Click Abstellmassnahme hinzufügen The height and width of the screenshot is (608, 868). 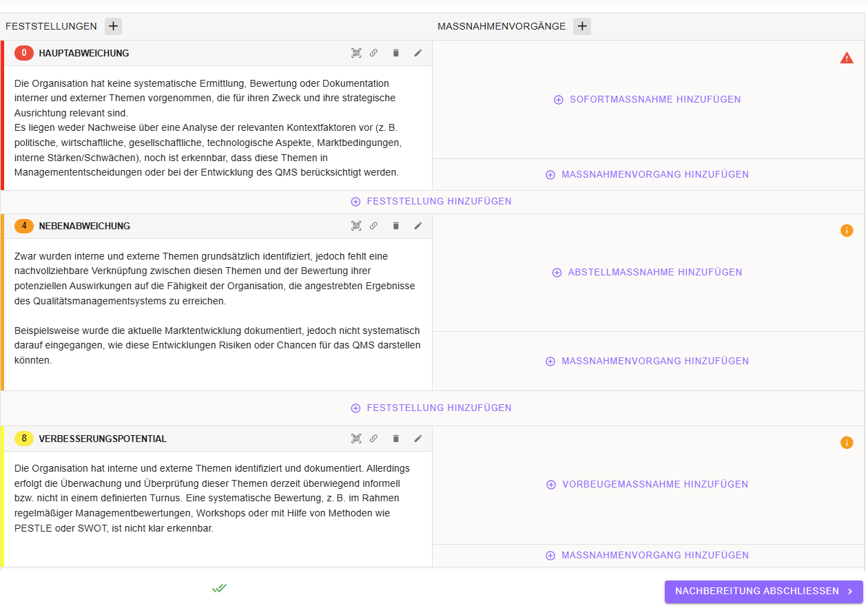tap(648, 273)
